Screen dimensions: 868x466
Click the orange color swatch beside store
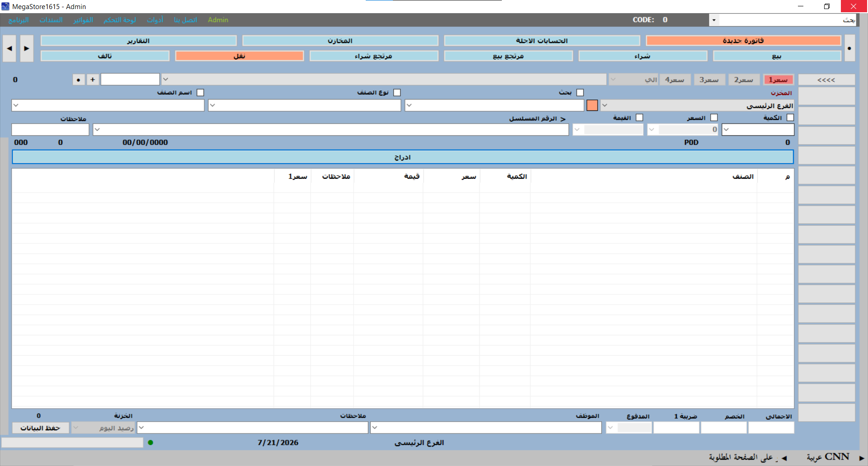[x=592, y=105]
